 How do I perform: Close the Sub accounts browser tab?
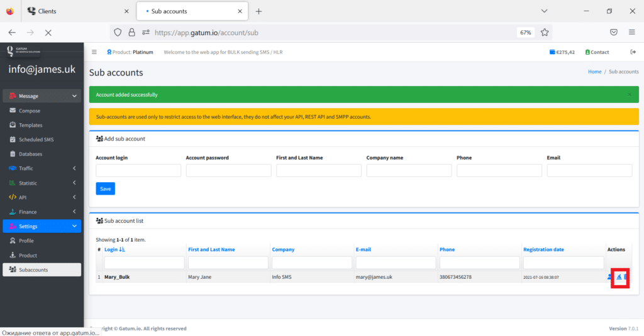[240, 11]
